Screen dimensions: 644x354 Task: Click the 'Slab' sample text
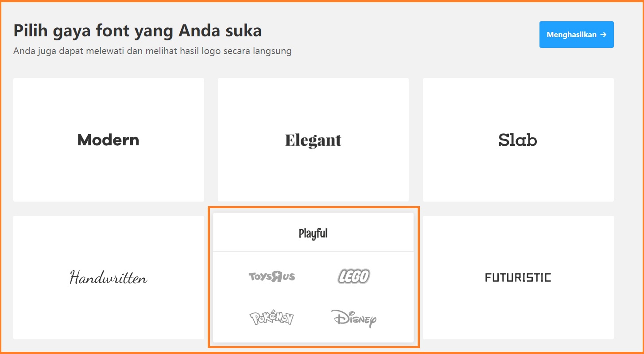tap(518, 140)
